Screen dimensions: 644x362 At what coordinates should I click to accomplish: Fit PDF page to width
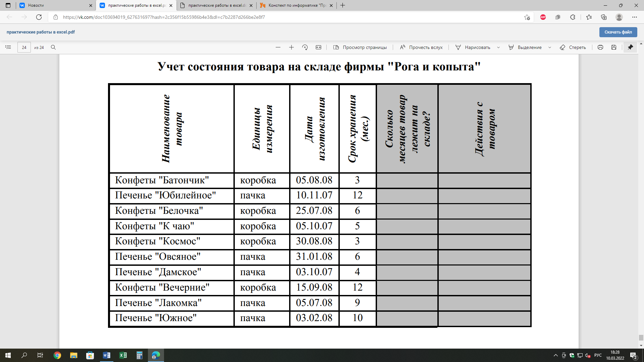pyautogui.click(x=319, y=47)
